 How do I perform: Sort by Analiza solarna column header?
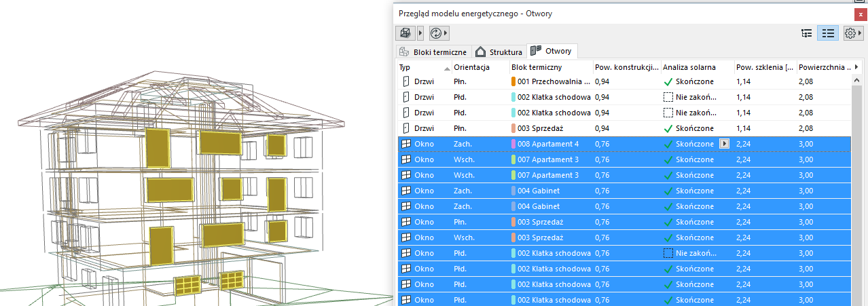tap(698, 67)
